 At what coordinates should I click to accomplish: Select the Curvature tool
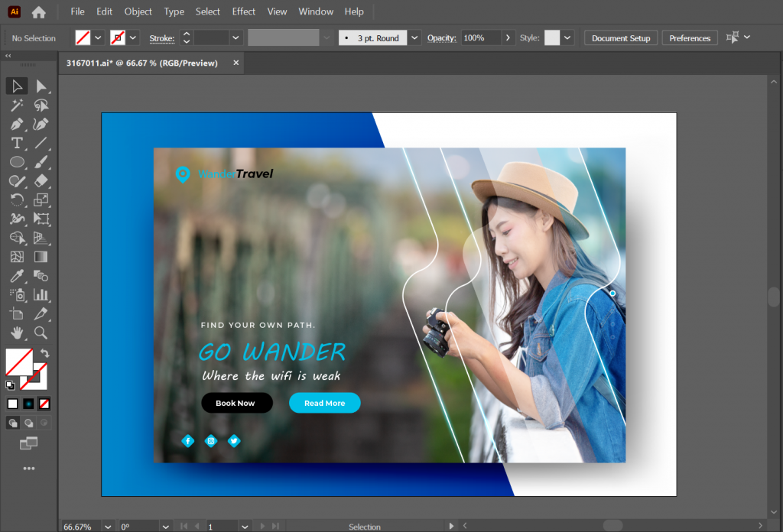(x=41, y=125)
